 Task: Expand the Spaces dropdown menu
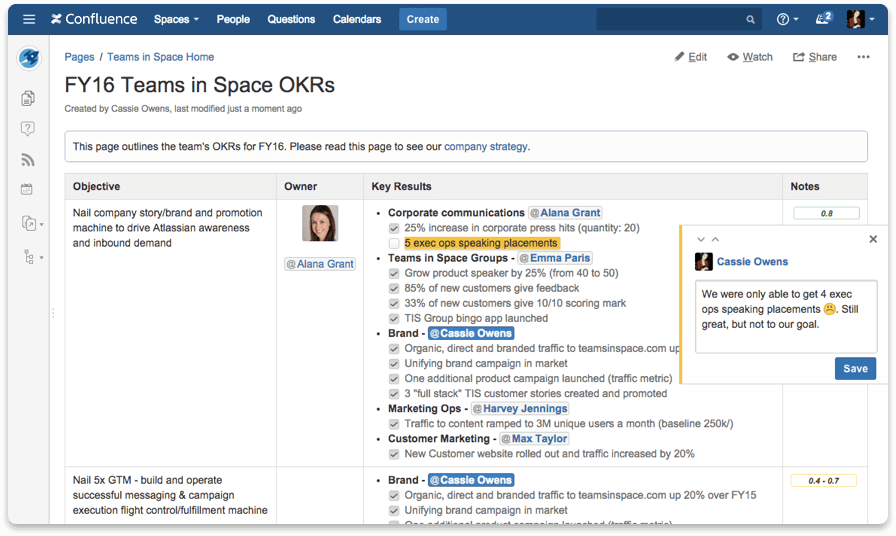[x=176, y=19]
